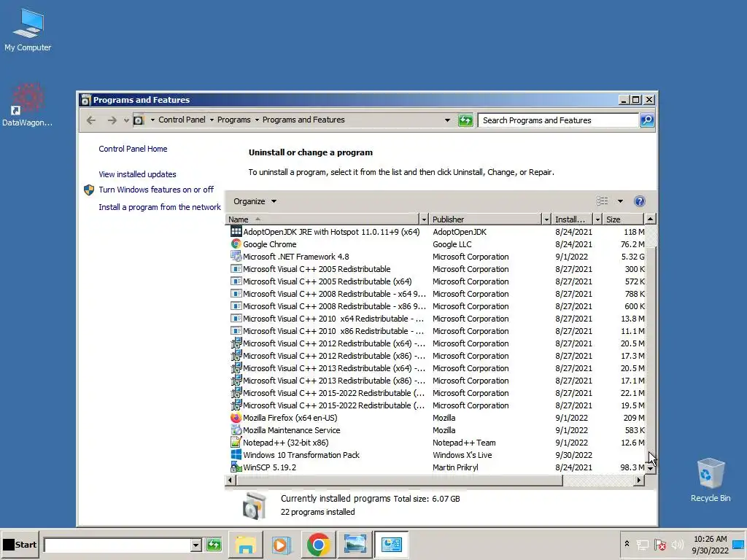The image size is (747, 560).
Task: Click the Control Panel taskbar button
Action: tap(392, 544)
